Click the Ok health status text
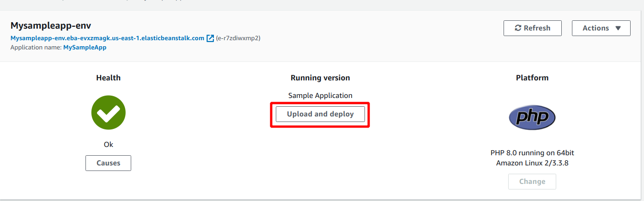 (x=108, y=145)
